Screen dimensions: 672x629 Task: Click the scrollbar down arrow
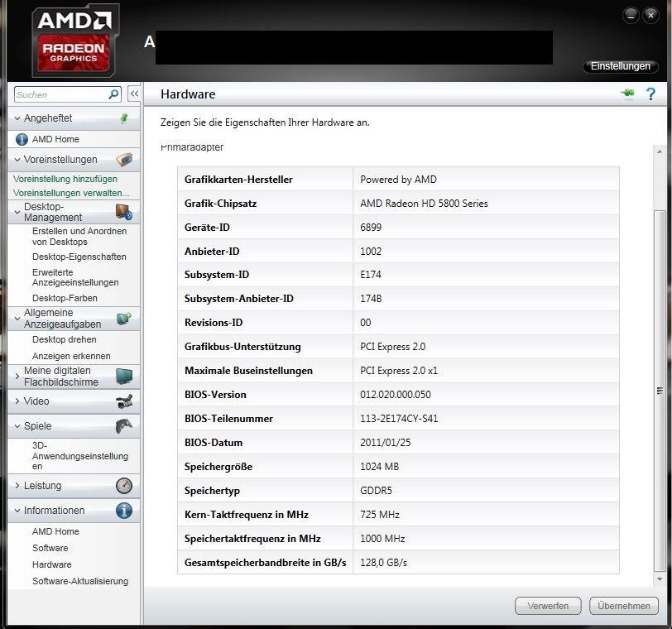660,579
